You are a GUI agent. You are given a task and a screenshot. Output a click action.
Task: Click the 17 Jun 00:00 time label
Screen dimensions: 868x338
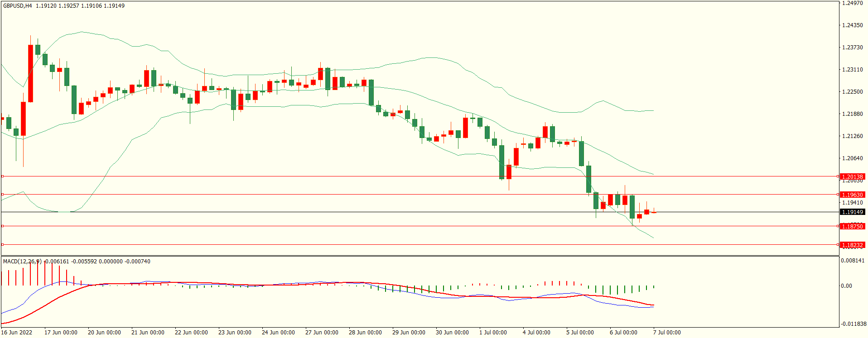click(x=61, y=332)
